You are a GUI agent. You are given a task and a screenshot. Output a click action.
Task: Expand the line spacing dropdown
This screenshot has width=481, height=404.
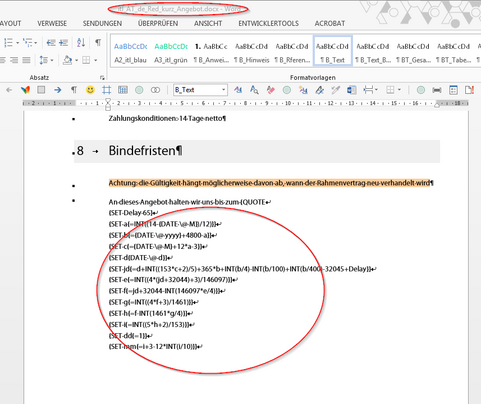[x=52, y=60]
